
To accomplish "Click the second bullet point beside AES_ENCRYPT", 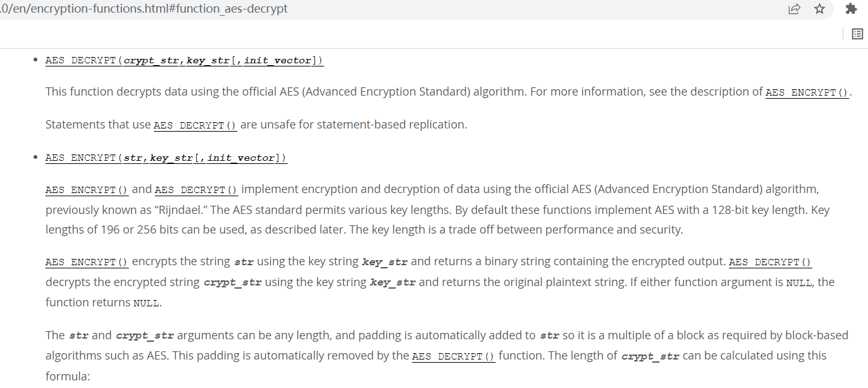I will coord(35,156).
